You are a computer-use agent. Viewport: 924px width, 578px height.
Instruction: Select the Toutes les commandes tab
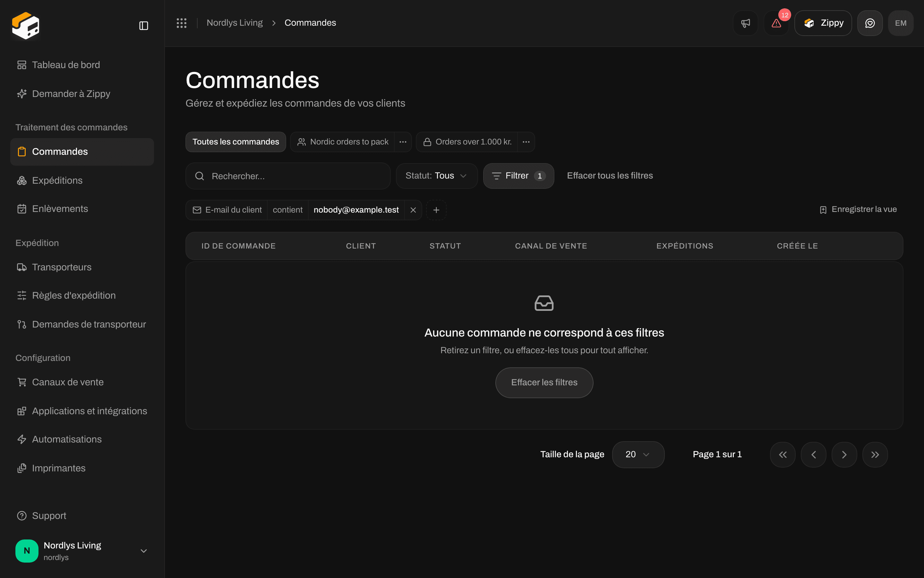click(x=235, y=142)
